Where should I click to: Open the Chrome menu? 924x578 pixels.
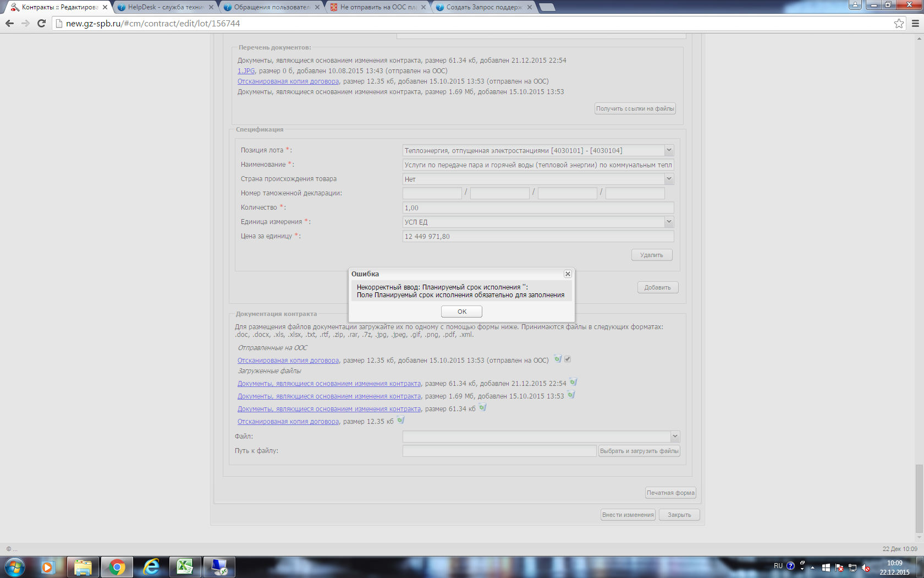point(915,23)
